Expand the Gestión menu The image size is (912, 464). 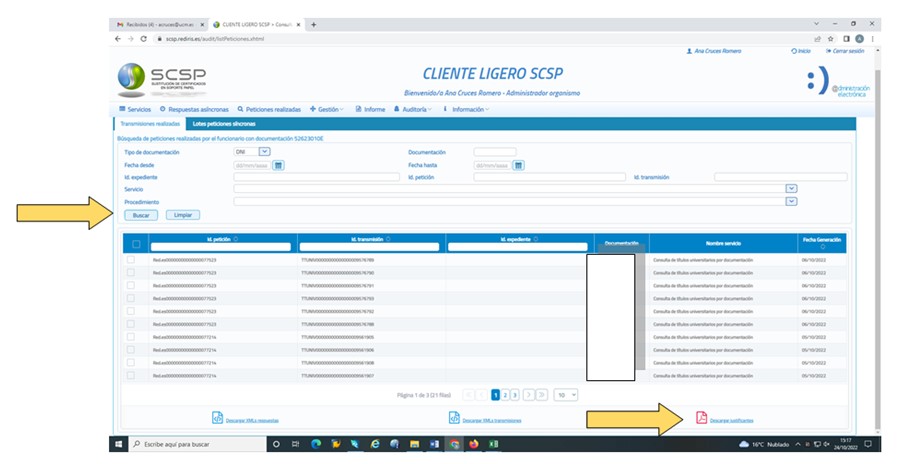point(326,109)
